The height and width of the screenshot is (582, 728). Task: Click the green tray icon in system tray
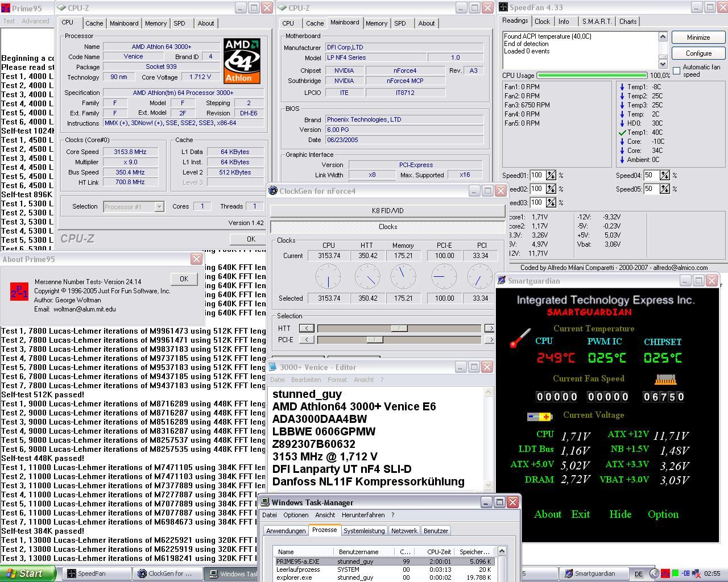[676, 573]
